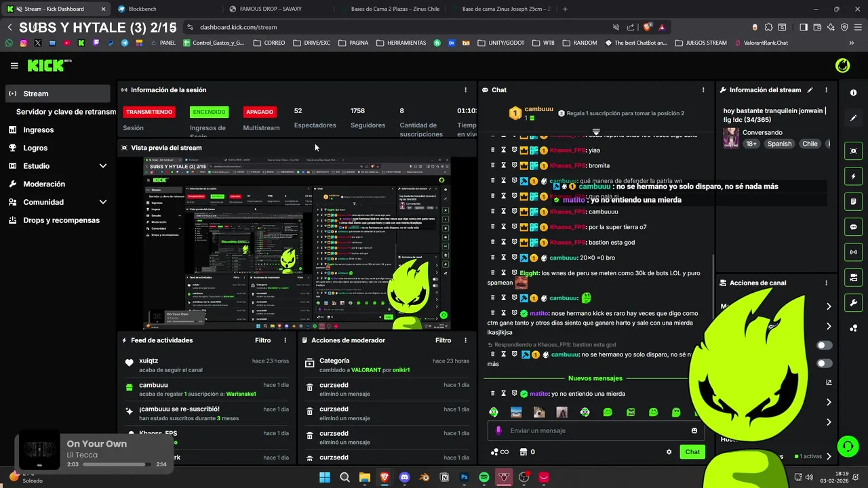The width and height of the screenshot is (868, 488).
Task: Open Servidor y clave de retransmisión
Action: 66,112
